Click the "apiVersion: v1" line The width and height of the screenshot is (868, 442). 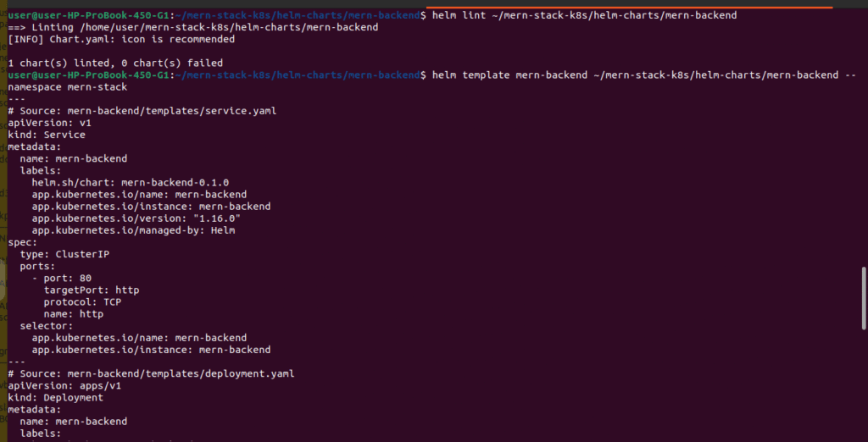[x=50, y=123]
